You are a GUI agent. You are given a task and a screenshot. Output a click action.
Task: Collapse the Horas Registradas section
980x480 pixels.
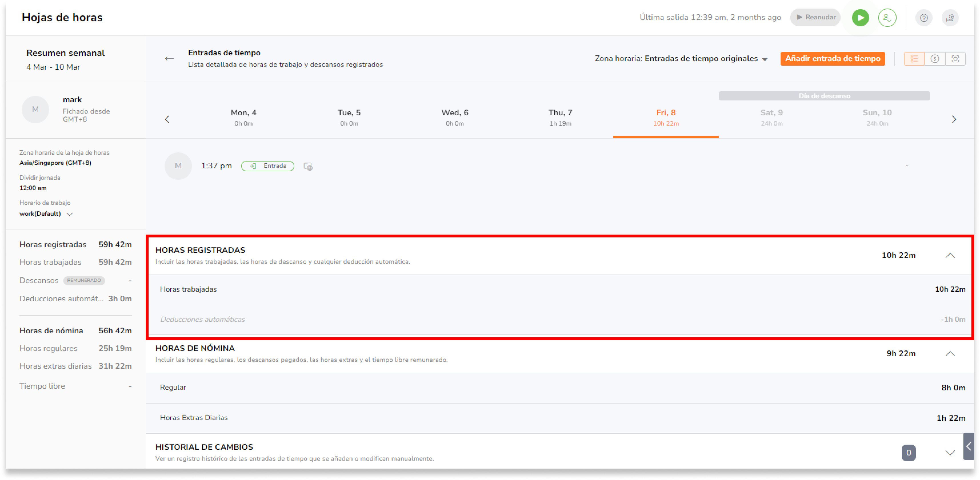(x=950, y=255)
